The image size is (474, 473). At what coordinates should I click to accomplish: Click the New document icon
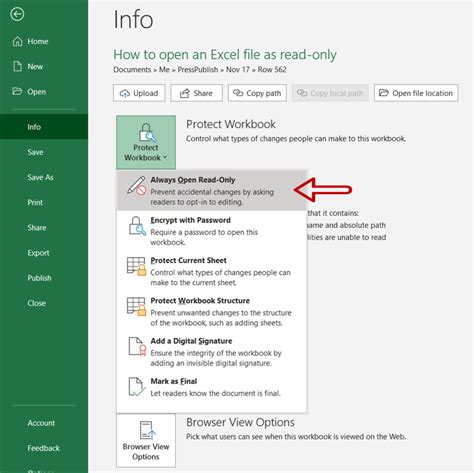click(17, 66)
